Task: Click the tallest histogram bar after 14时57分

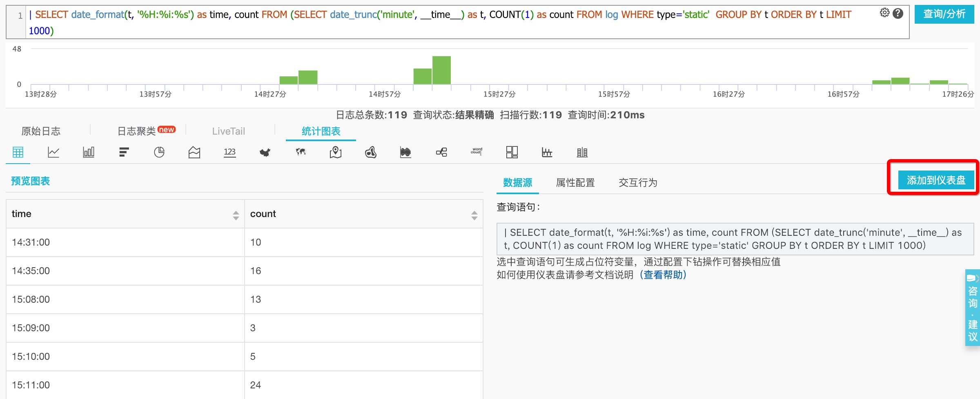Action: [x=441, y=70]
